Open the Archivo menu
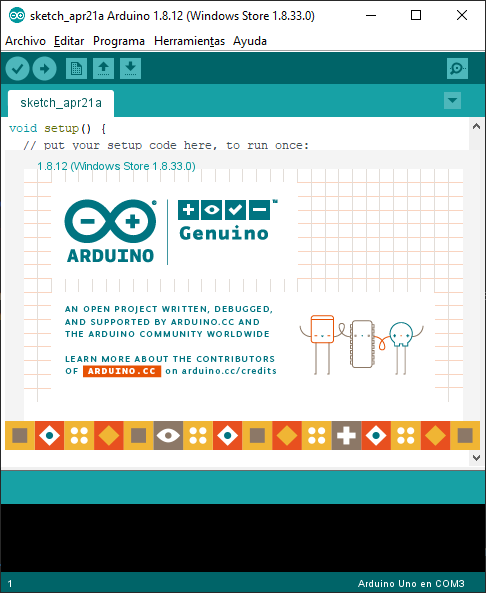 point(25,41)
